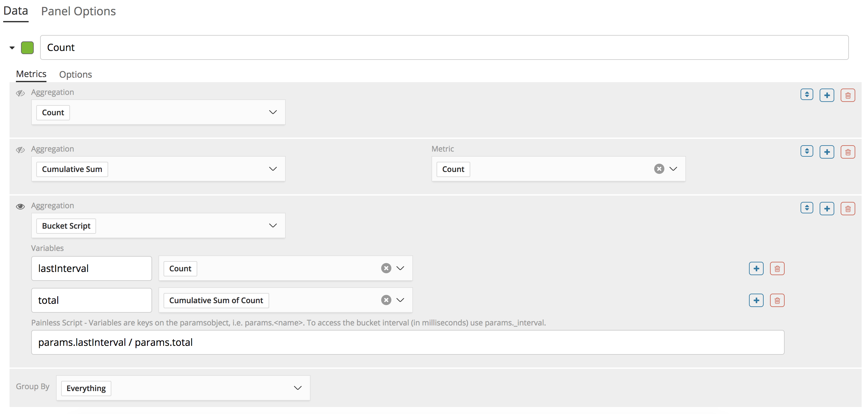
Task: Remove the total variable row
Action: point(777,300)
